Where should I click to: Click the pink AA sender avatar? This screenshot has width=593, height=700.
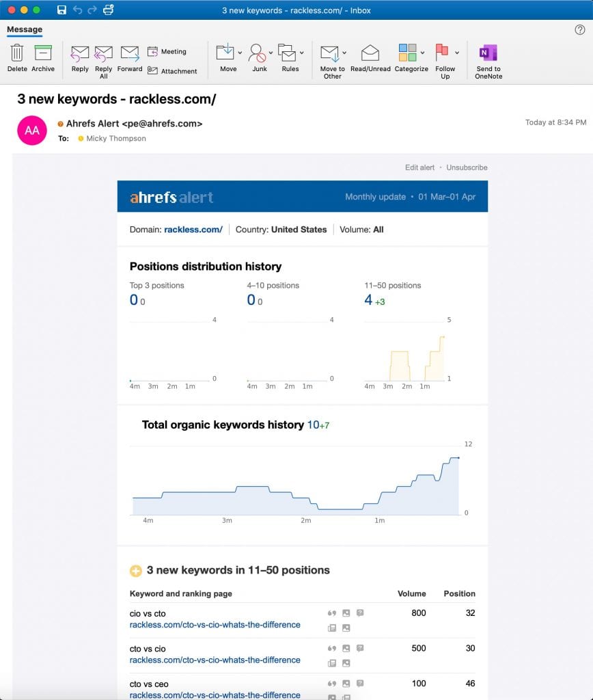[x=32, y=131]
